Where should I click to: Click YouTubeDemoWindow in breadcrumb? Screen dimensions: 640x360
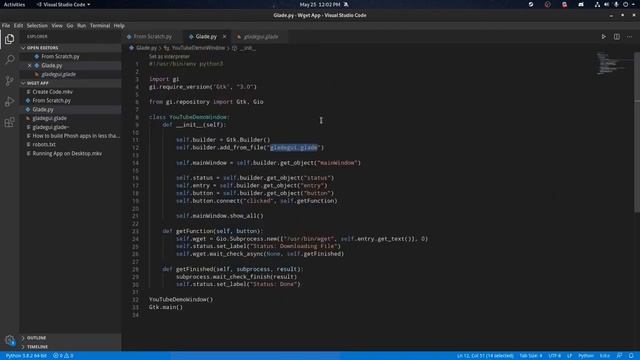coord(198,48)
